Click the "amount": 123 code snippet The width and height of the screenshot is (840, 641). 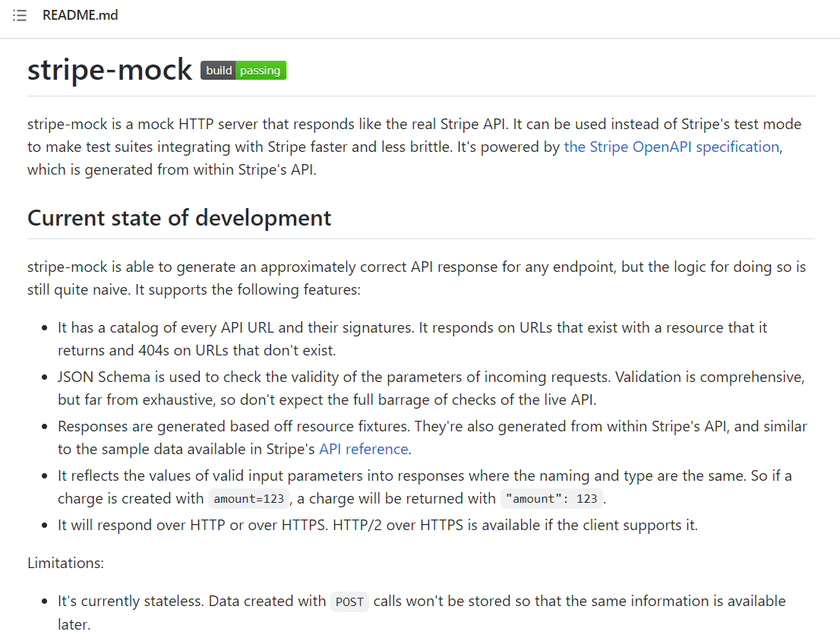(x=551, y=499)
